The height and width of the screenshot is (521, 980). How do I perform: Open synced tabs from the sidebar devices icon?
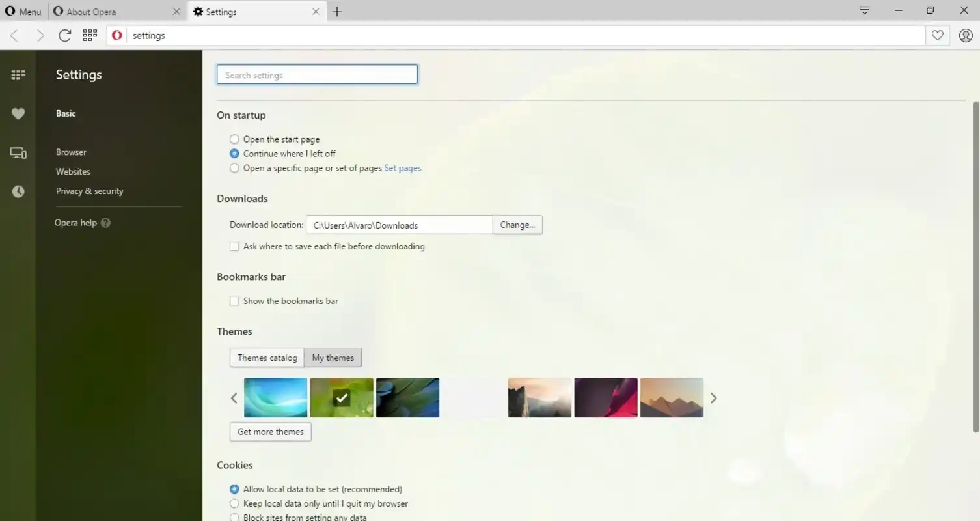[x=18, y=153]
